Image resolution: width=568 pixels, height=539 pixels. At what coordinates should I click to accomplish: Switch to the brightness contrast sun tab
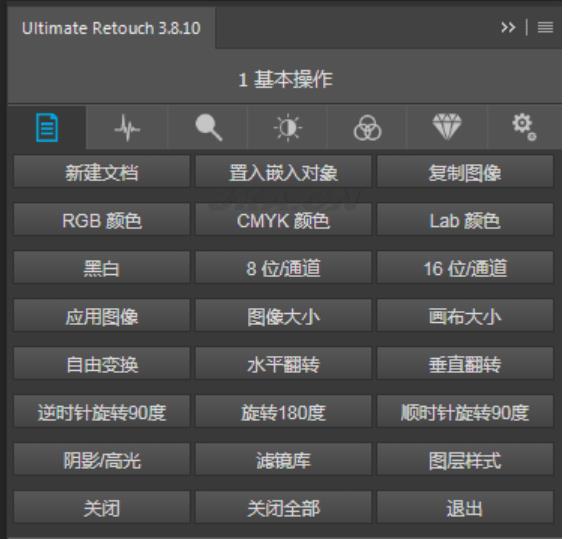pyautogui.click(x=288, y=128)
